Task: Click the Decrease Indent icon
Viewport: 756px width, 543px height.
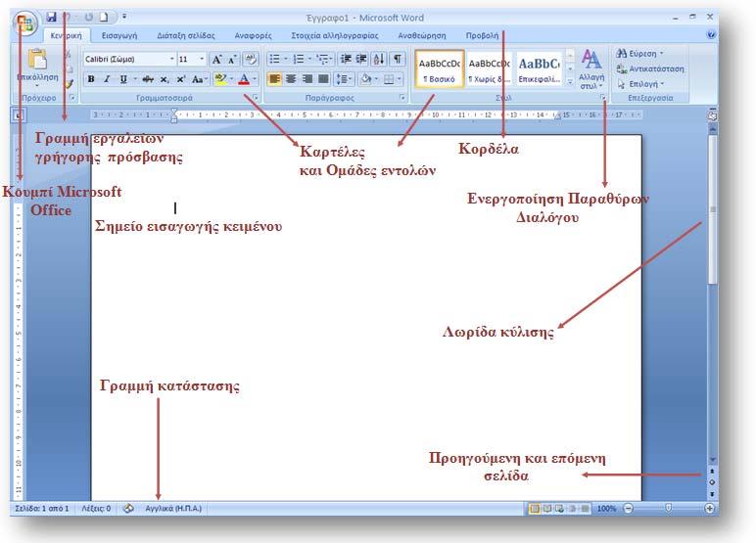Action: [x=346, y=59]
